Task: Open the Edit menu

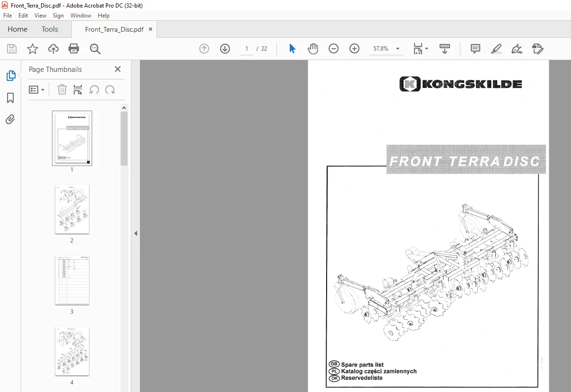Action: [x=23, y=16]
